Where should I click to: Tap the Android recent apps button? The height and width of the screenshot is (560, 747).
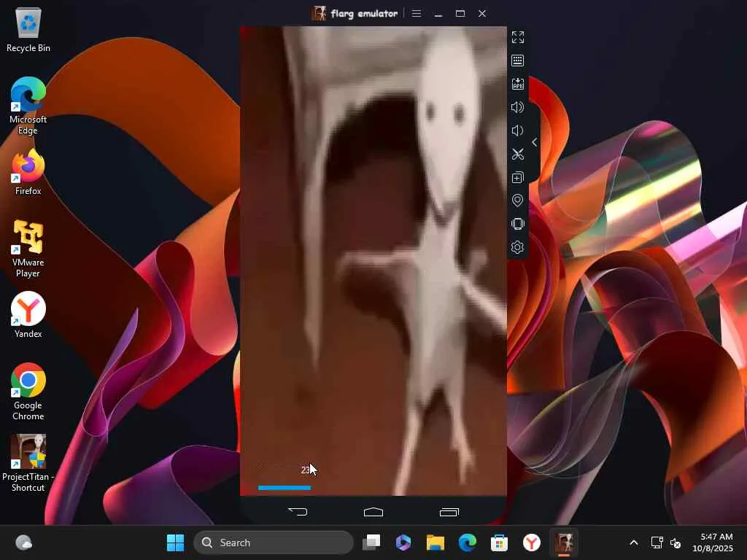point(449,512)
